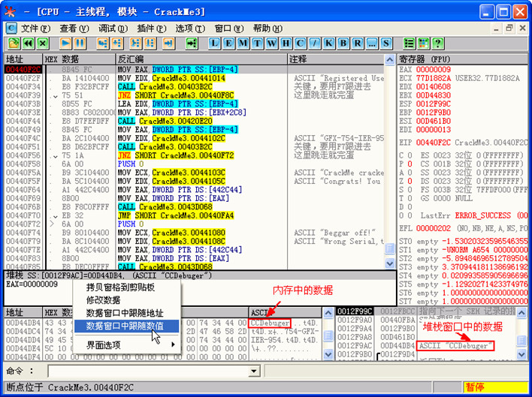Open the 文件(F) menu
The height and width of the screenshot is (397, 532).
(35, 29)
